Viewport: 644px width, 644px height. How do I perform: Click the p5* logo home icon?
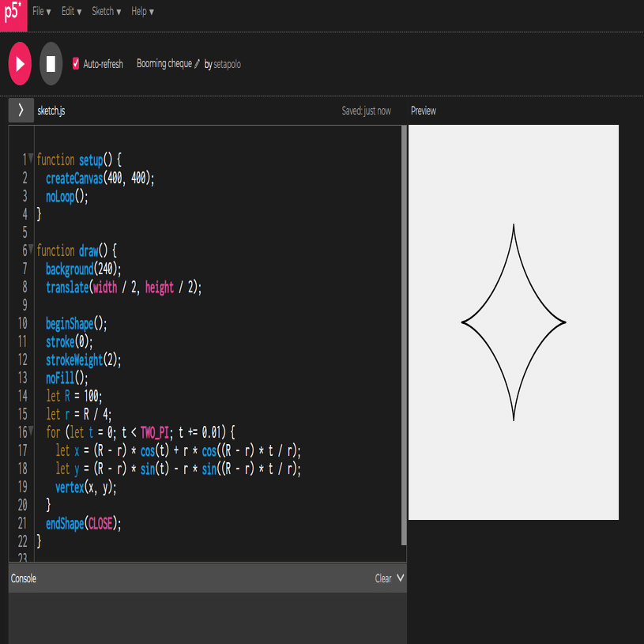pos(13,15)
